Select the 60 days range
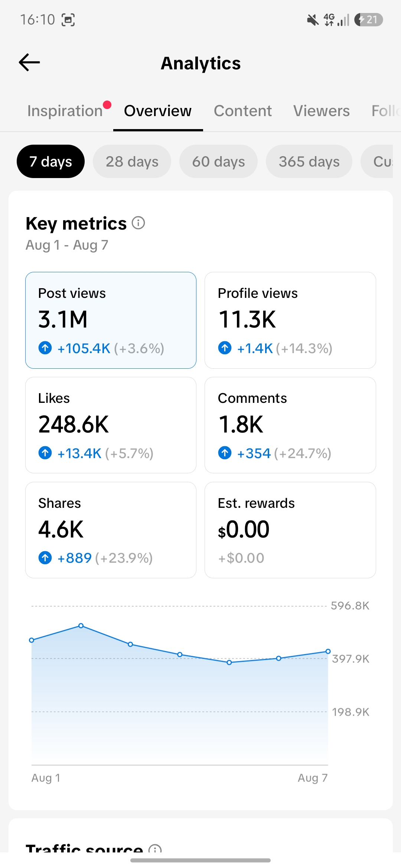The height and width of the screenshot is (868, 401). tap(218, 161)
